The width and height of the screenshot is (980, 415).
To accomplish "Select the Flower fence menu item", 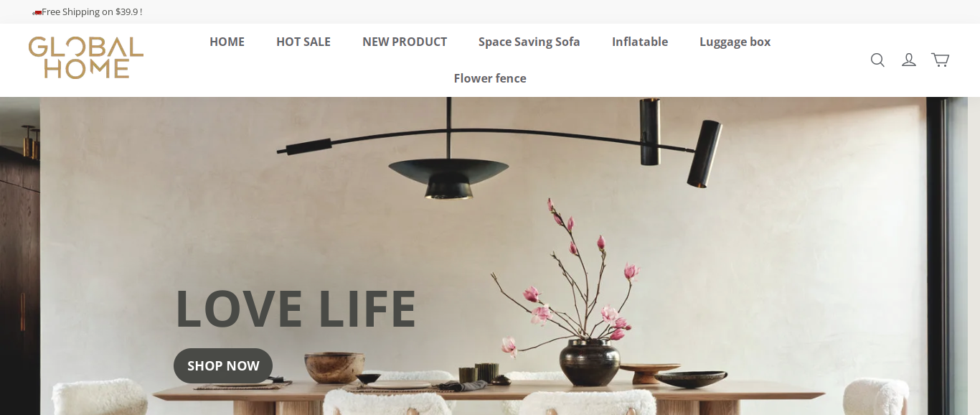I will pyautogui.click(x=490, y=78).
